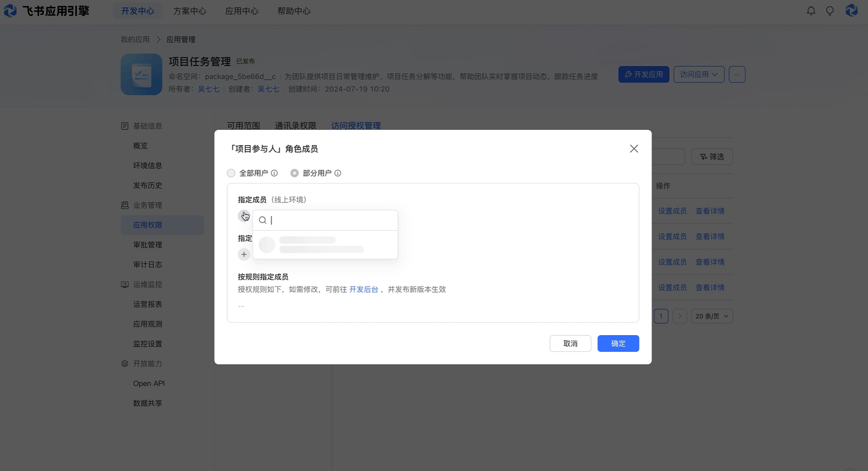Click info icon next to 全部用户

click(274, 173)
